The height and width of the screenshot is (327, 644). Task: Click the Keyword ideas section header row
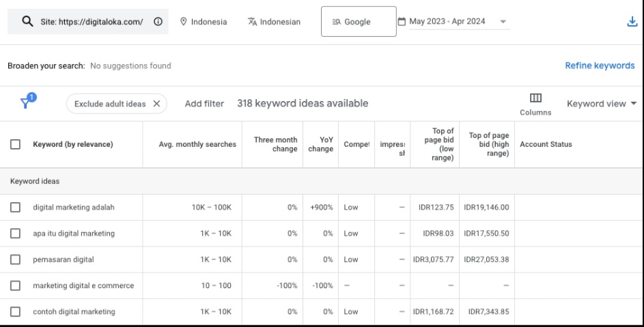[321, 181]
